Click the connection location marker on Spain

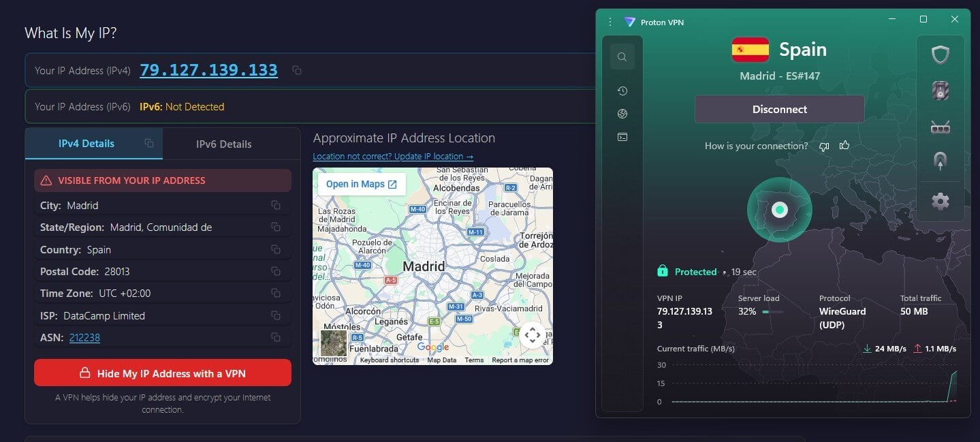click(780, 210)
